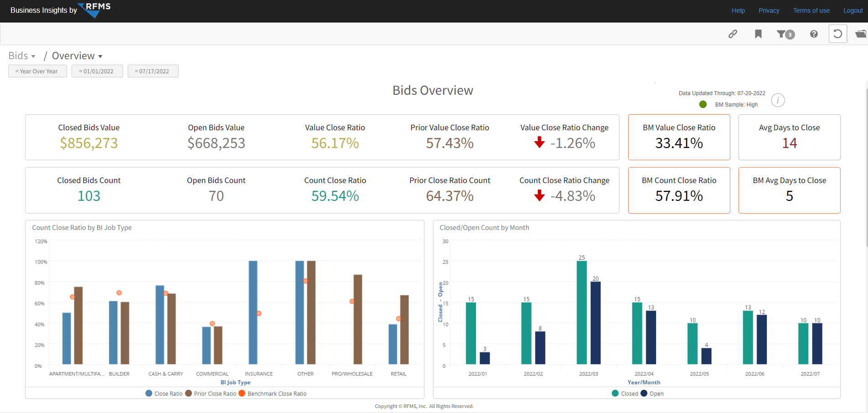Click the reset/undo arrow icon
This screenshot has width=868, height=413.
(837, 34)
